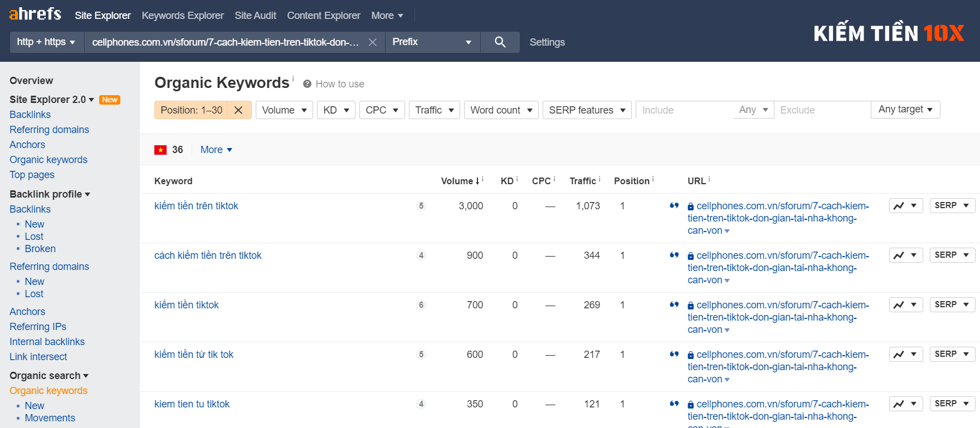Click keyword link cách kiếm tiền trên tiktok
Viewport: 980px width, 428px height.
click(x=208, y=255)
